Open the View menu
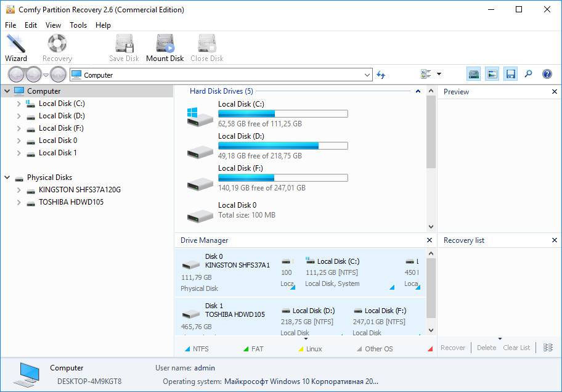This screenshot has width=562, height=392. (x=53, y=25)
